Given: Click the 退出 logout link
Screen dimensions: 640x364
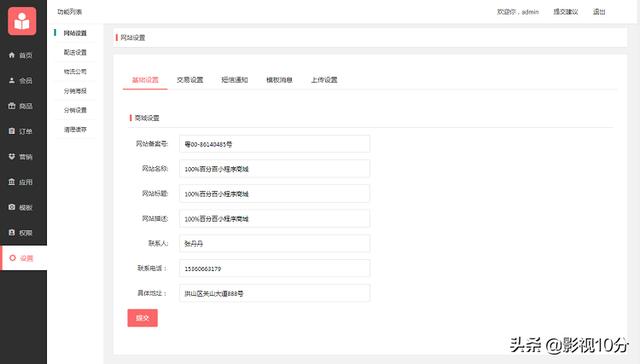Looking at the screenshot, I should (599, 12).
